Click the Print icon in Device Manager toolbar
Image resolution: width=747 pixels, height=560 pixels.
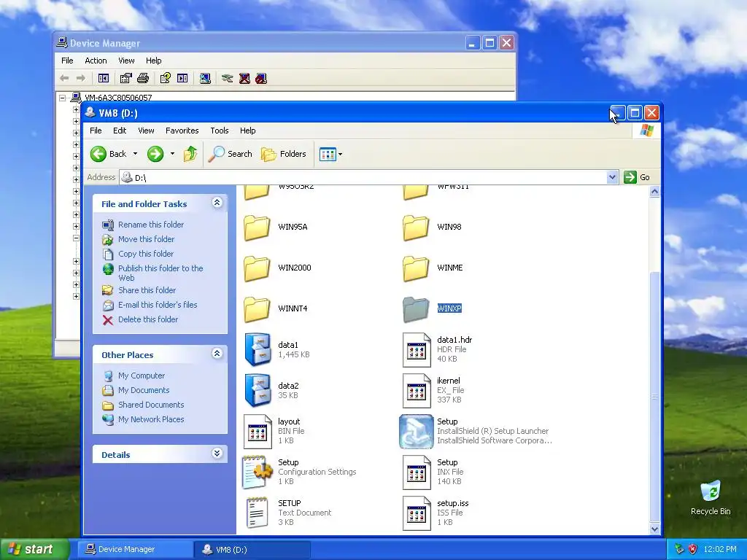click(x=143, y=78)
